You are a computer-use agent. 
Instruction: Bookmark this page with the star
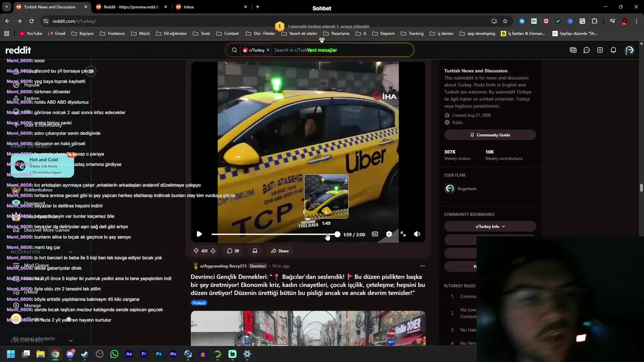pos(505,21)
